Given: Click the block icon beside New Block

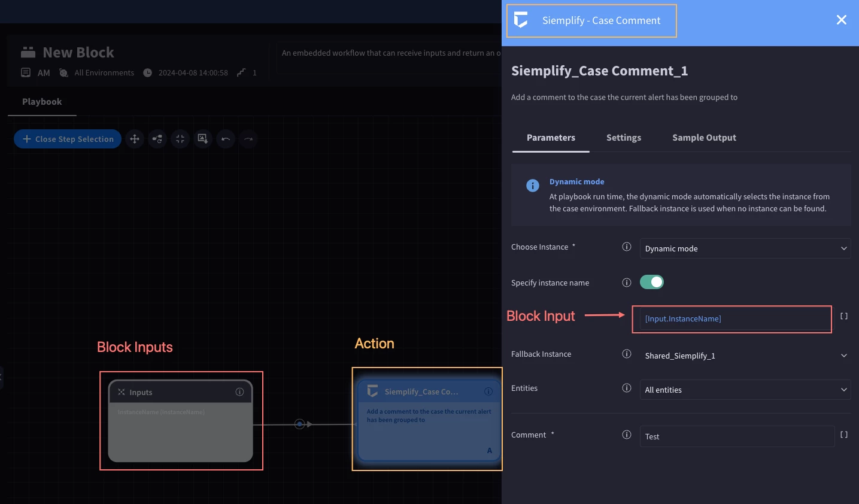Looking at the screenshot, I should point(28,53).
